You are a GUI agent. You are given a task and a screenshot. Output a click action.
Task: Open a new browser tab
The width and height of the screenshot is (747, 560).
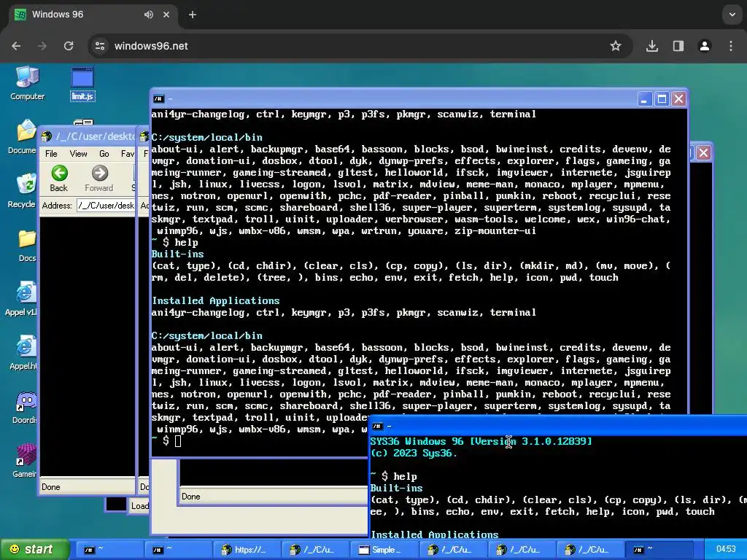pyautogui.click(x=193, y=15)
